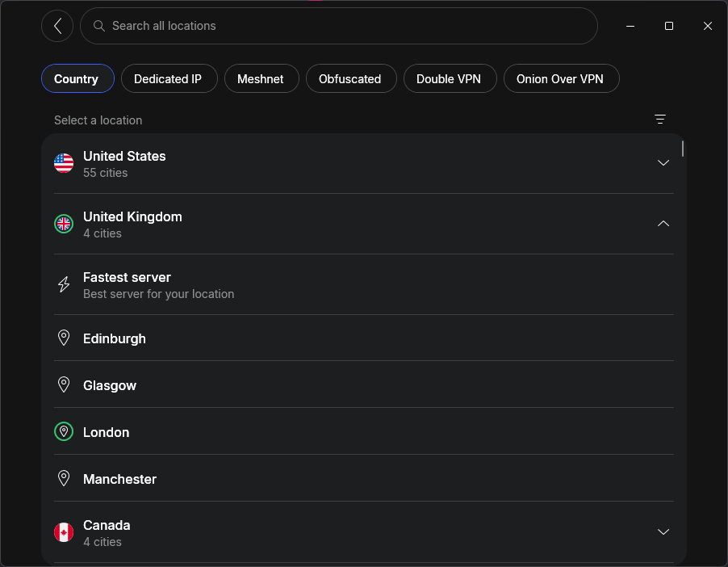Click the magnifier icon in search bar
The height and width of the screenshot is (567, 728).
point(99,26)
